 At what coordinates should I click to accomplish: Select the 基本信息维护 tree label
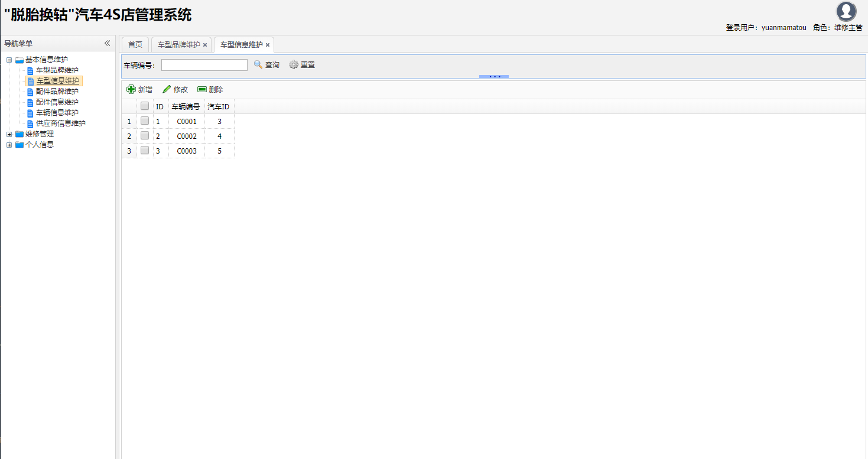click(47, 60)
